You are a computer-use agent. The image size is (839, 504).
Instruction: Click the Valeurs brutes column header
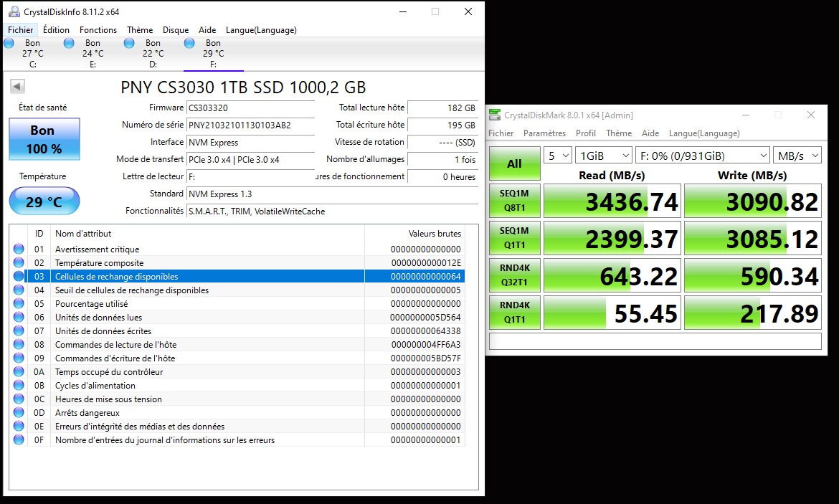coord(414,233)
